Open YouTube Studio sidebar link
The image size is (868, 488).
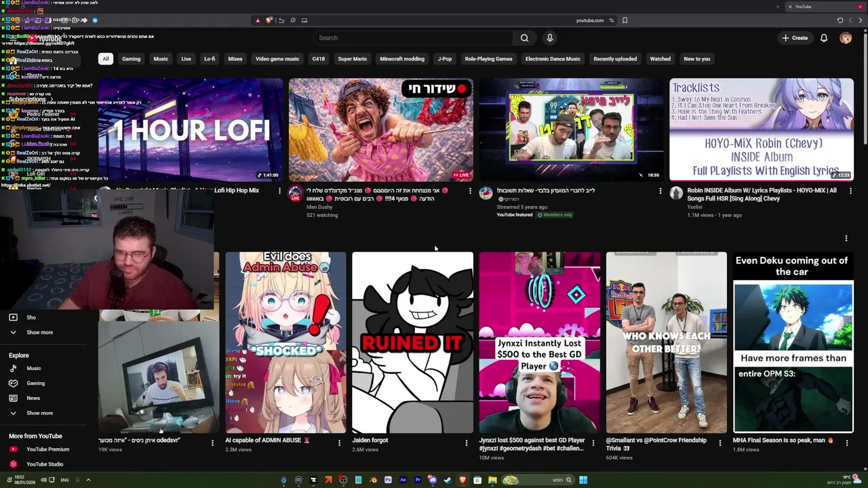(x=45, y=464)
